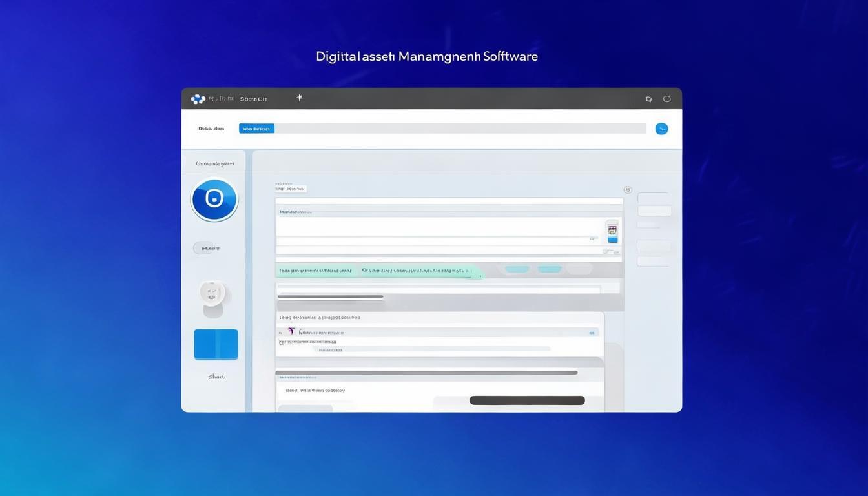Toggle the second teal pill in the green-tag row
The image size is (868, 496).
click(x=550, y=269)
